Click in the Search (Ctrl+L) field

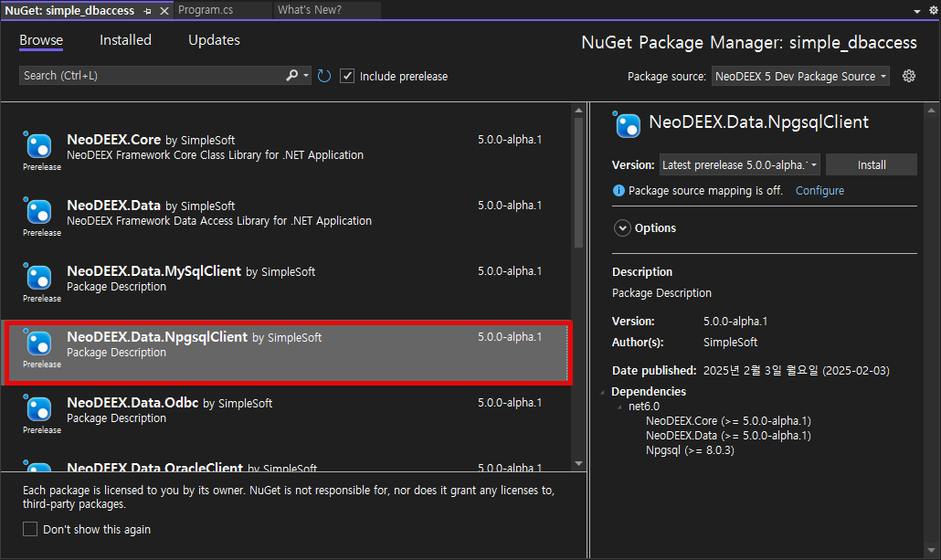tap(153, 75)
